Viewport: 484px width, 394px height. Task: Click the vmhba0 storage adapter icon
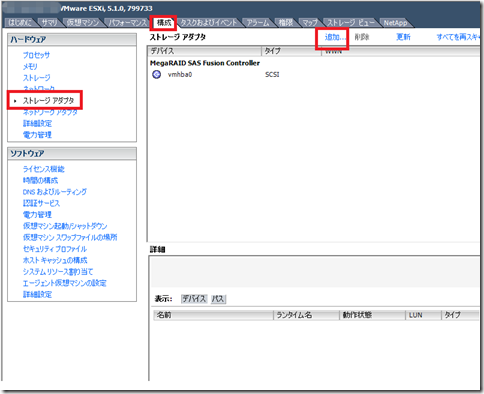pyautogui.click(x=156, y=74)
